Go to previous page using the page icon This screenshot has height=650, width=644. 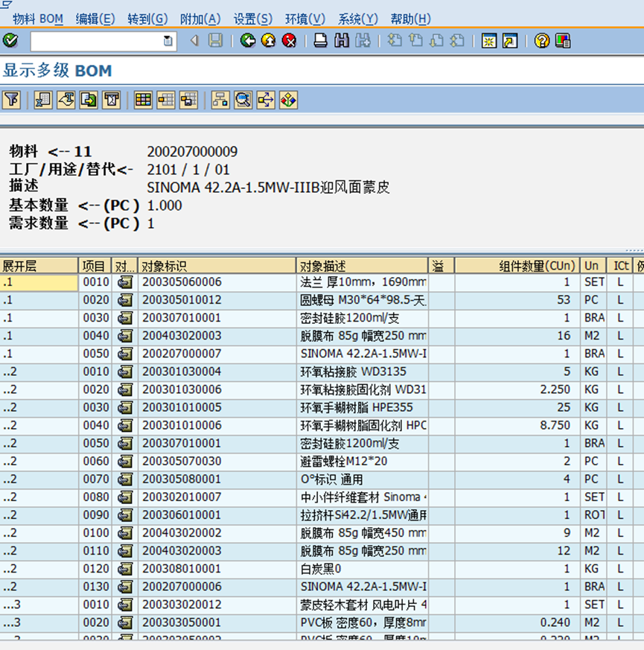tap(415, 41)
